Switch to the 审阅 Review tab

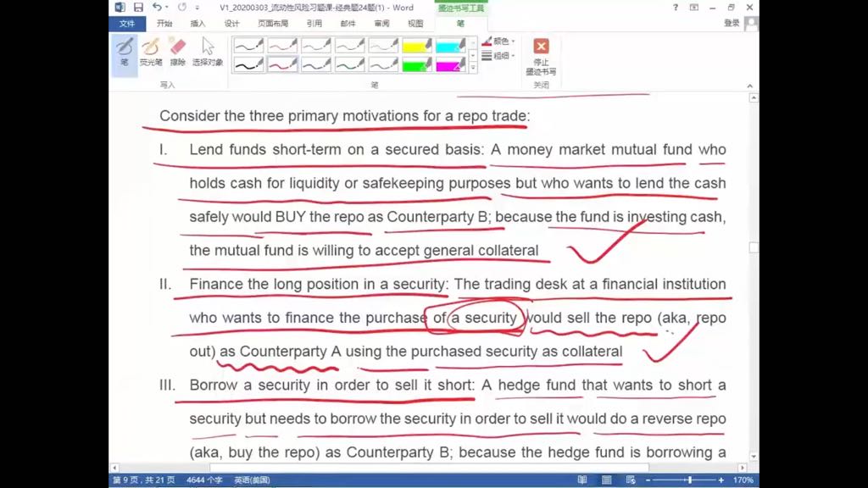381,23
